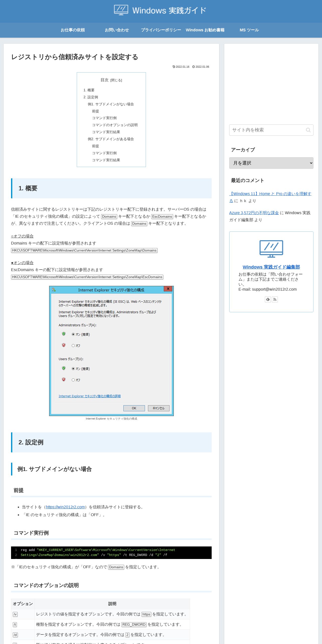This screenshot has width=322, height=644.
Task: Click the update date 2022.01.16
Action: click(x=181, y=67)
